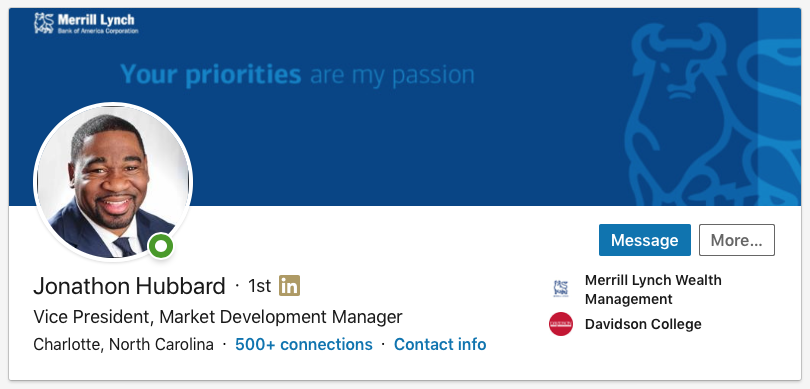Click the name Jonathon Hubbard
Image resolution: width=810 pixels, height=389 pixels.
129,286
